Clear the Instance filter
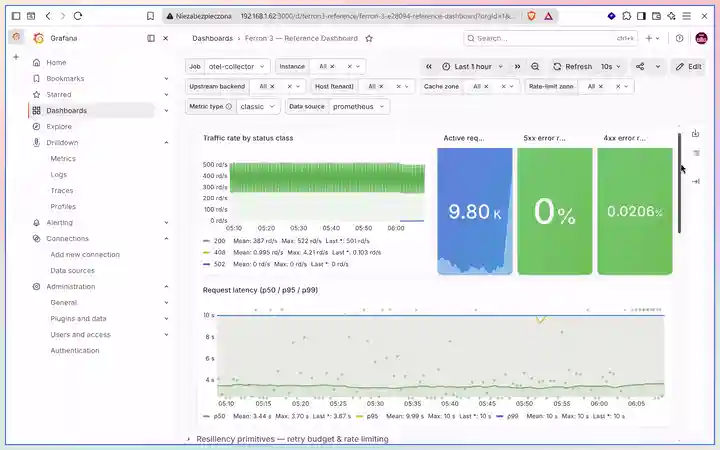This screenshot has width=720, height=450. pos(349,67)
